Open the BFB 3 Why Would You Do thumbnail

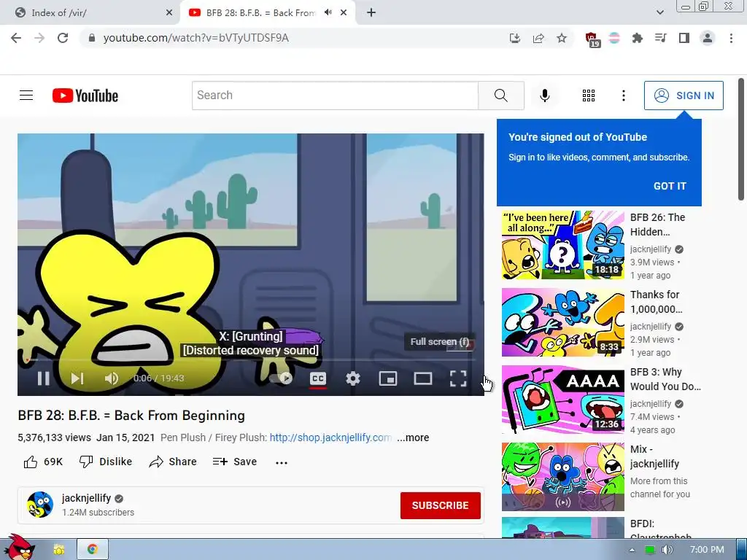pos(562,399)
